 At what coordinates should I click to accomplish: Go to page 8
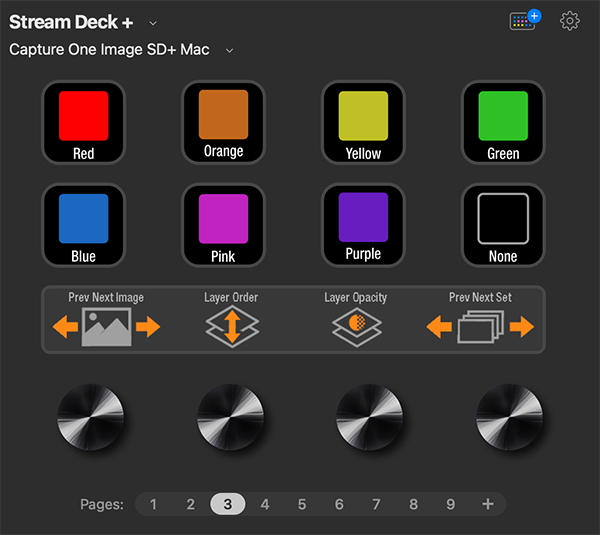(413, 504)
